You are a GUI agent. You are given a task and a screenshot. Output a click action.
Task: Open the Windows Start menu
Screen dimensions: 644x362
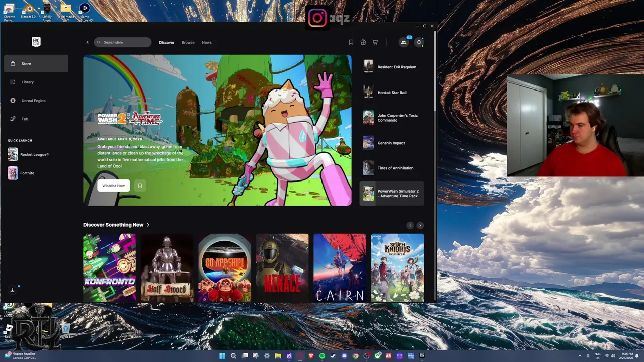point(222,356)
